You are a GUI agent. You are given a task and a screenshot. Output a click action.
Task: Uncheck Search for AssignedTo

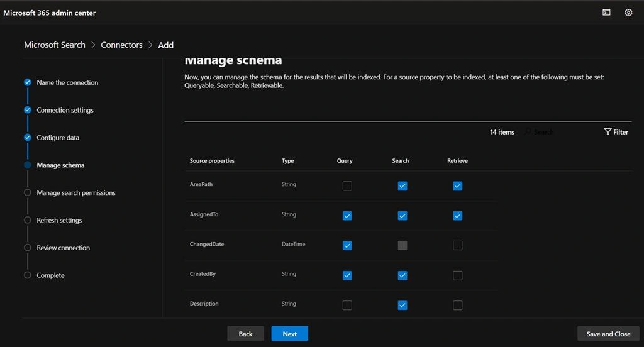coord(402,216)
